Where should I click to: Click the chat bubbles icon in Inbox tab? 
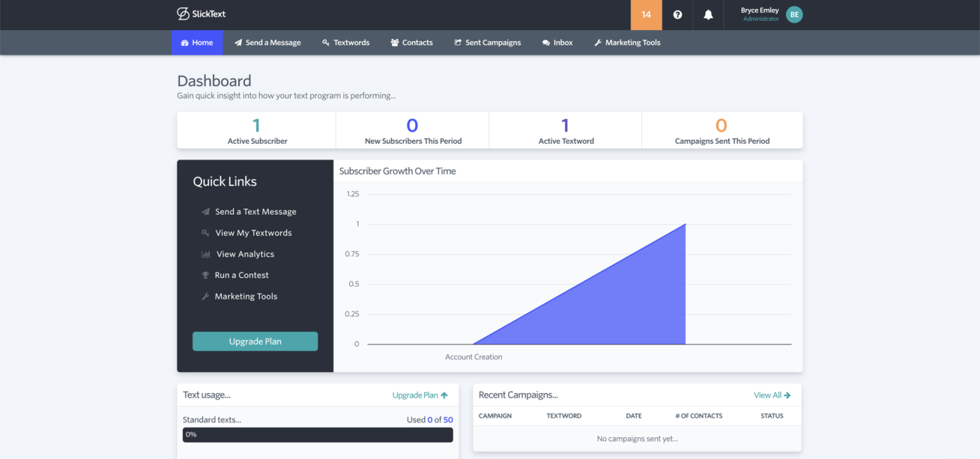(x=546, y=43)
